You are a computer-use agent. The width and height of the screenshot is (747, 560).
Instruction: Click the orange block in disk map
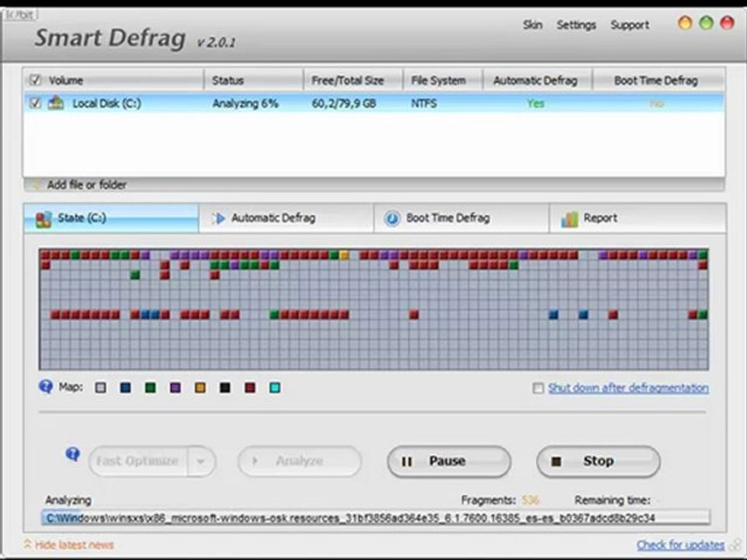[344, 255]
